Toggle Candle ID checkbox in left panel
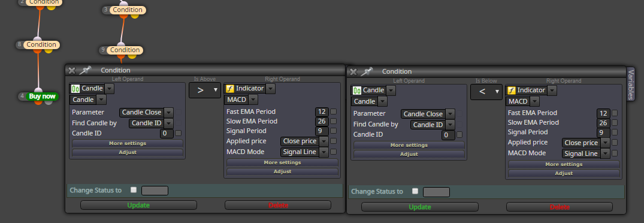Viewport: 644px width, 223px height. click(x=179, y=133)
